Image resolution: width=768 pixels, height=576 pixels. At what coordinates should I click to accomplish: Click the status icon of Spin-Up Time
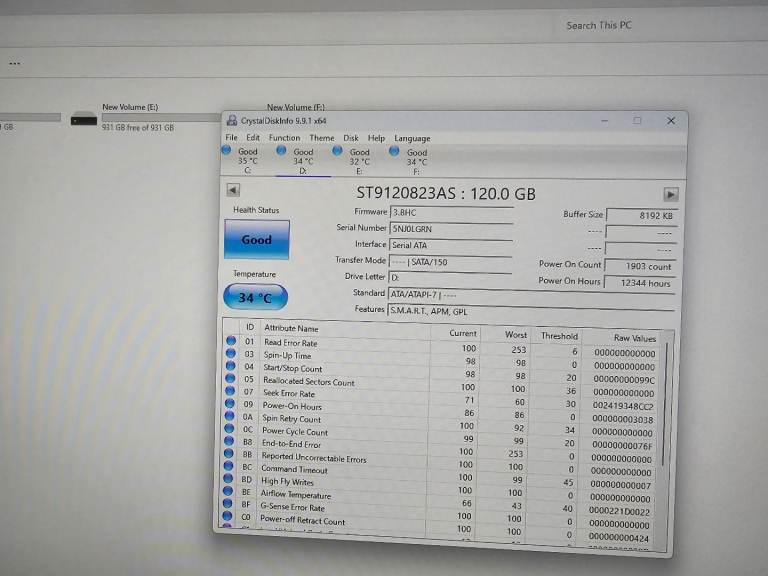[x=231, y=353]
